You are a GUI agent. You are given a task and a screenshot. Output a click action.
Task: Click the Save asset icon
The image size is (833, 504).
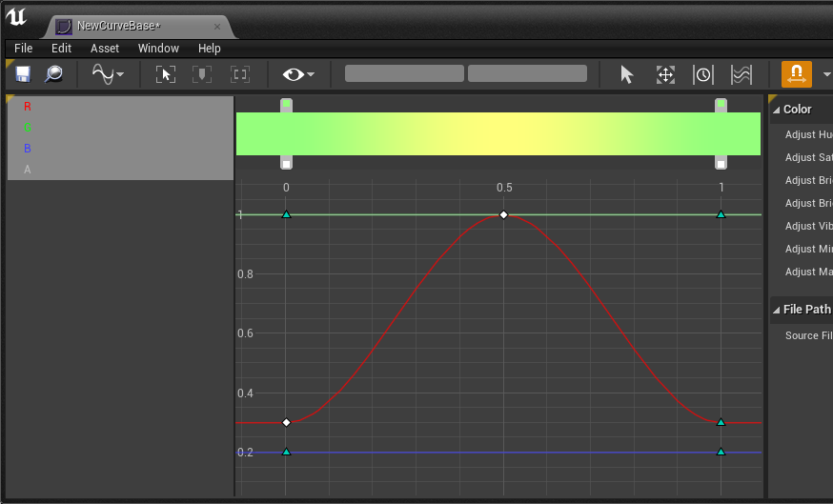click(23, 74)
